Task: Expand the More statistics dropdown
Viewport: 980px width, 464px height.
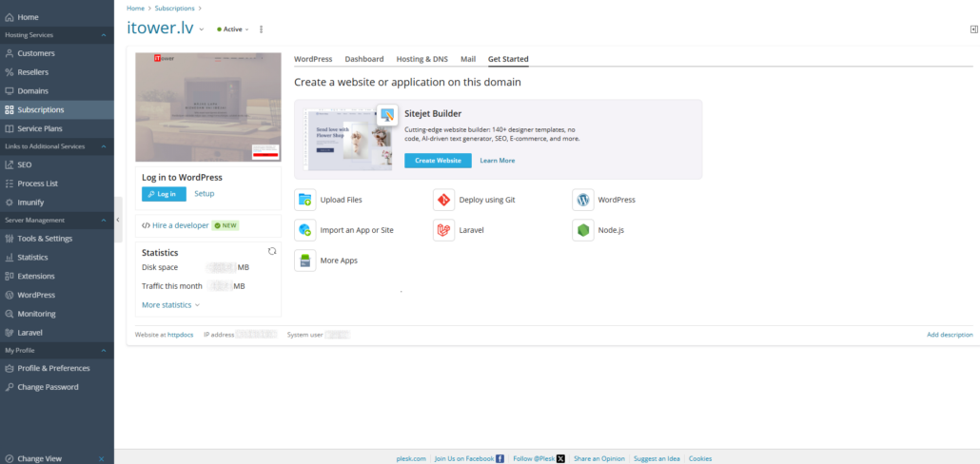Action: click(x=170, y=305)
